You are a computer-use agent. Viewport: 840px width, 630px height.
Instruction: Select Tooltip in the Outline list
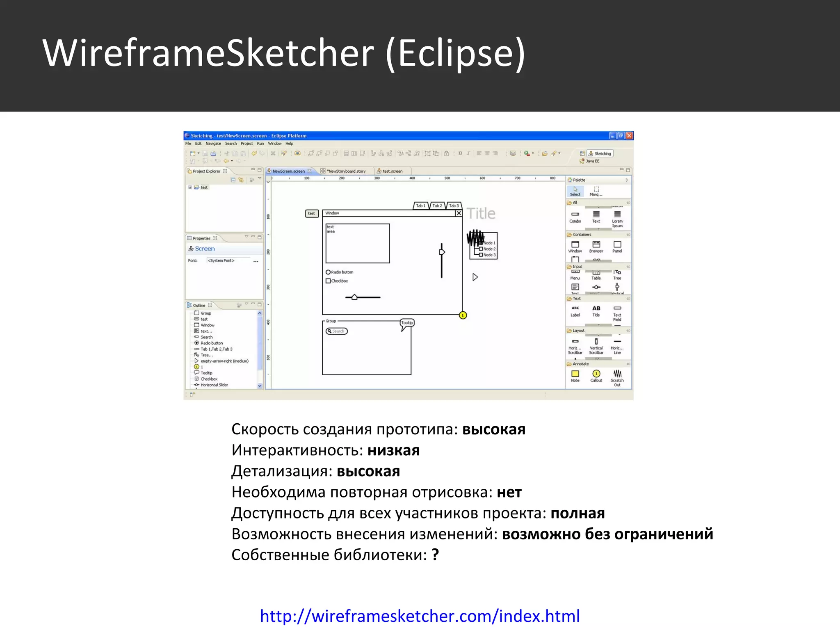pos(203,373)
